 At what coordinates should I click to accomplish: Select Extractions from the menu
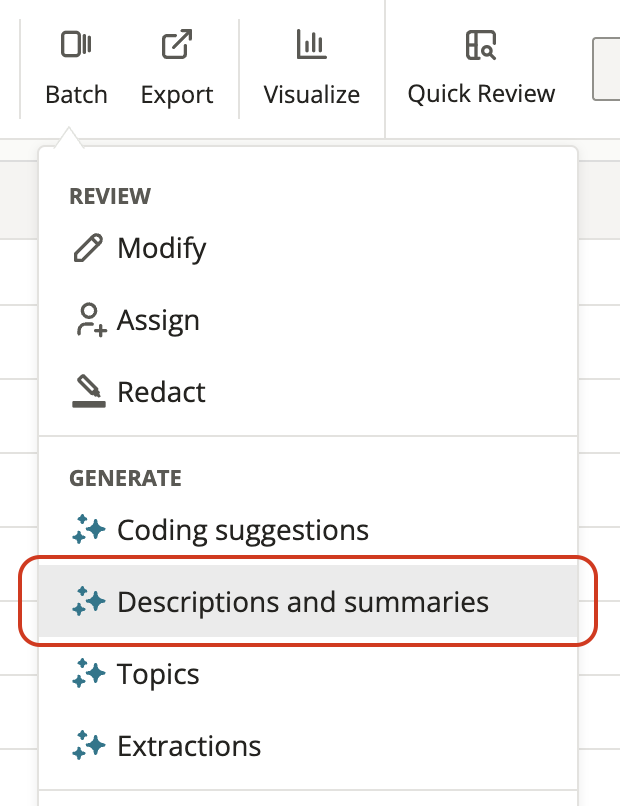(190, 746)
